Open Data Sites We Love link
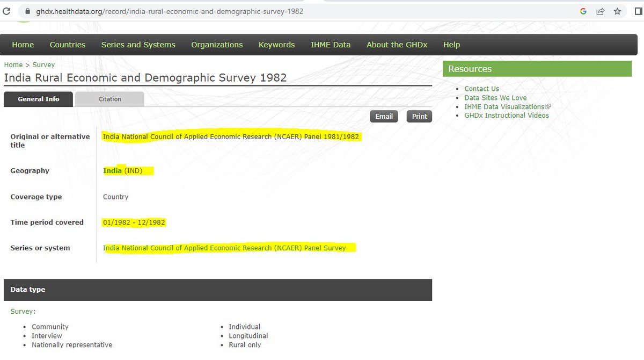This screenshot has width=644, height=360. [495, 98]
